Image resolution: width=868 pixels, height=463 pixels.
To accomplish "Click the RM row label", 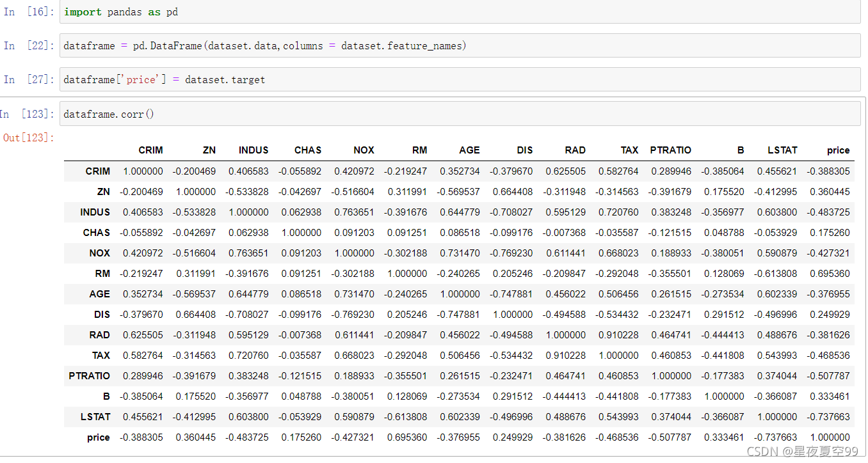I will pyautogui.click(x=103, y=274).
